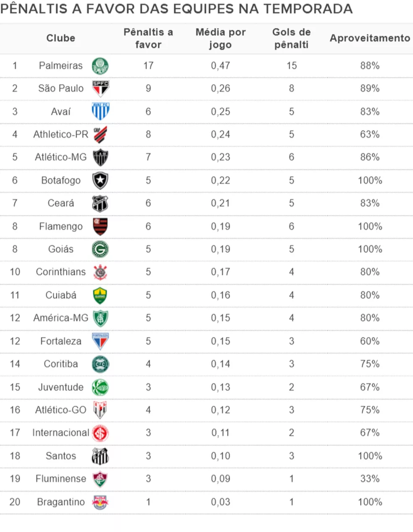Select the Flamengo crest icon
This screenshot has width=413, height=532.
(x=100, y=226)
